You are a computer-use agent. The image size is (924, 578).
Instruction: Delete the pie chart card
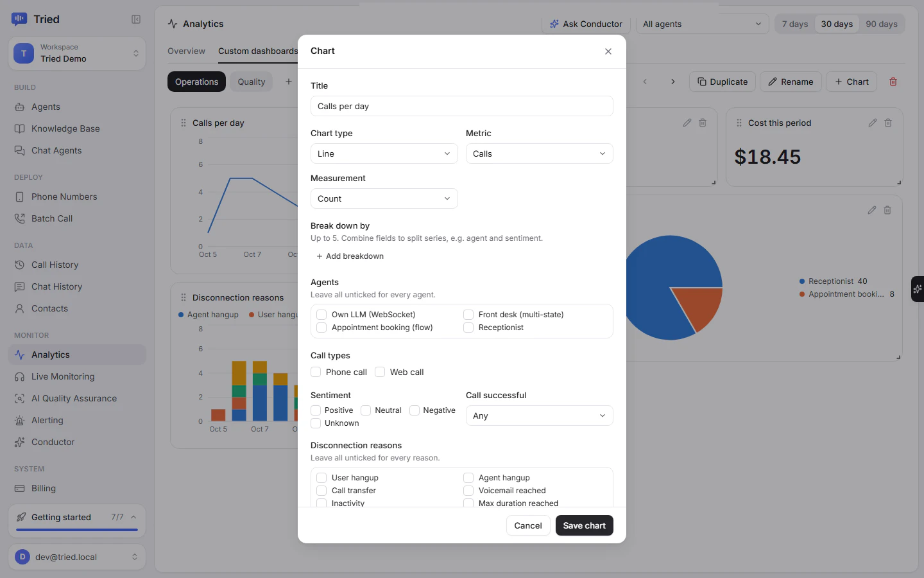tap(887, 210)
